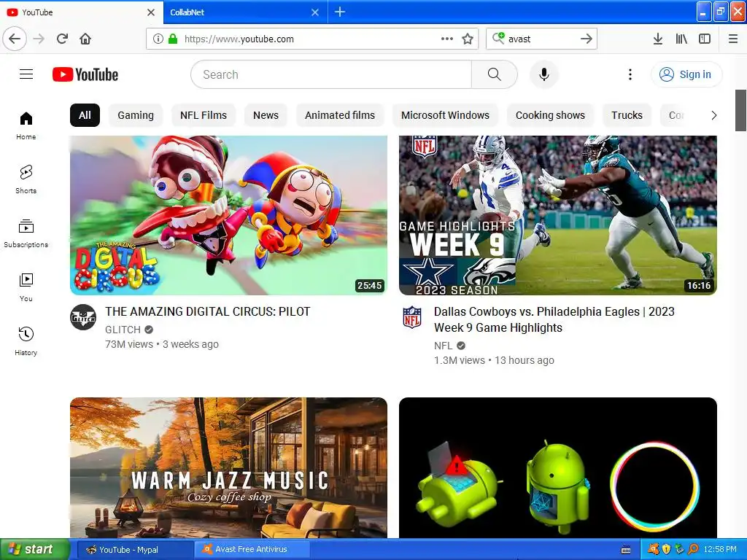Image resolution: width=747 pixels, height=560 pixels.
Task: Open page actions three-dot menu in address bar
Action: click(447, 39)
